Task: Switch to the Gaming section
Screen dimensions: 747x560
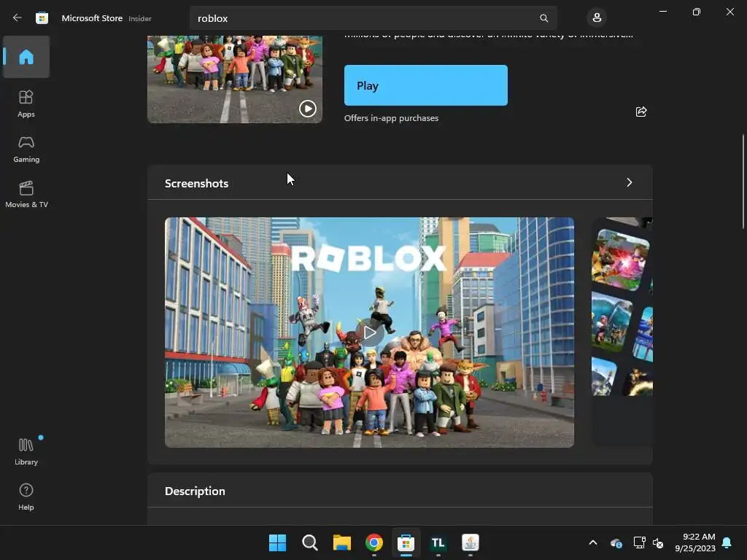Action: [x=26, y=149]
